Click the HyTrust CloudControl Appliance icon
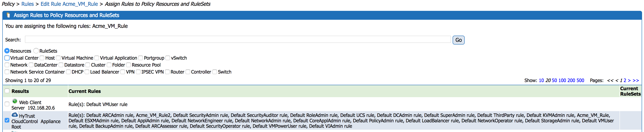 point(15,115)
